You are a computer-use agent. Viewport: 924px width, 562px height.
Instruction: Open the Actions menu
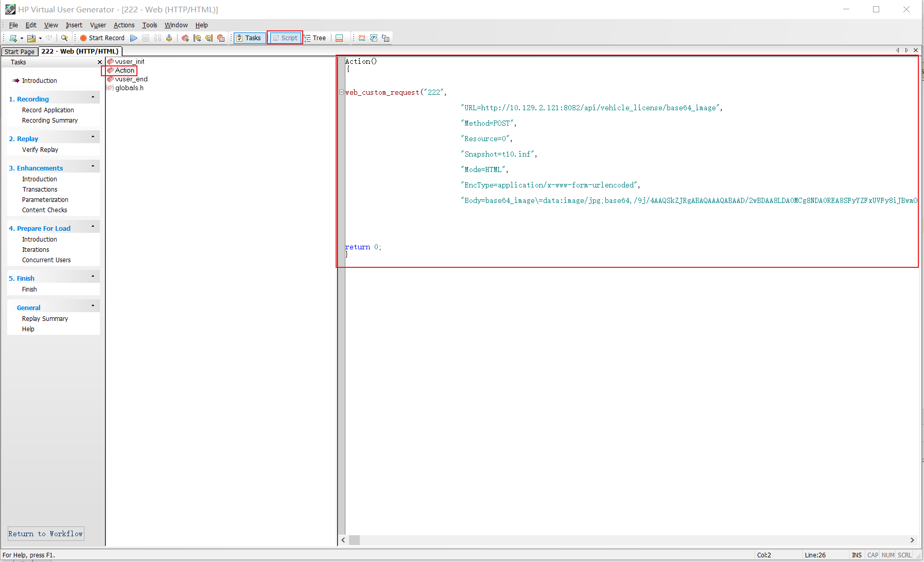124,25
